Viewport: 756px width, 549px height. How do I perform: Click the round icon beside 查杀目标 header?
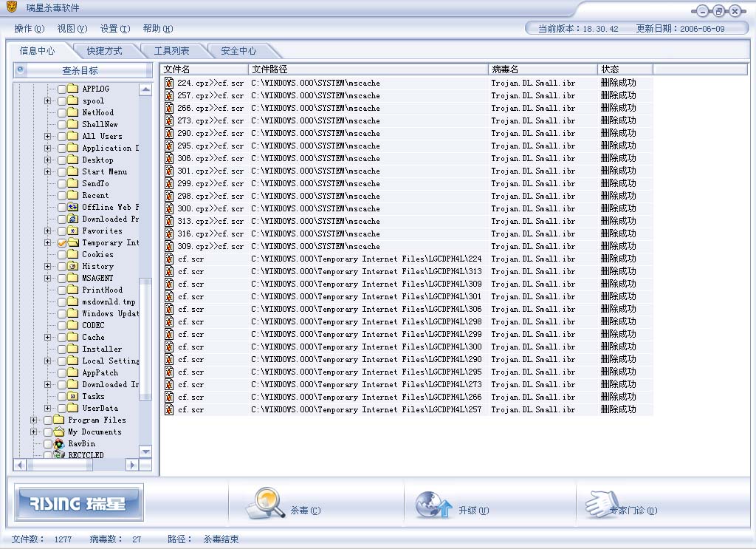pyautogui.click(x=20, y=70)
